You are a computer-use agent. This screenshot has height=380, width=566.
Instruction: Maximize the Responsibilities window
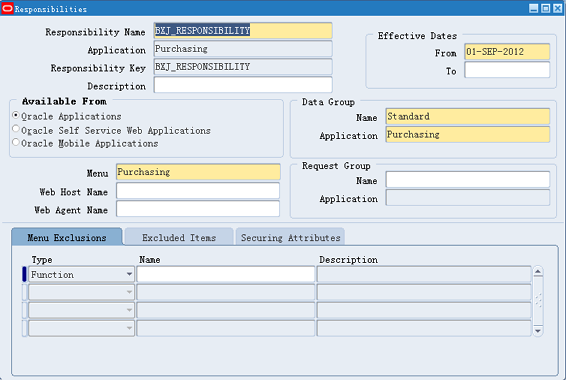pyautogui.click(x=546, y=8)
